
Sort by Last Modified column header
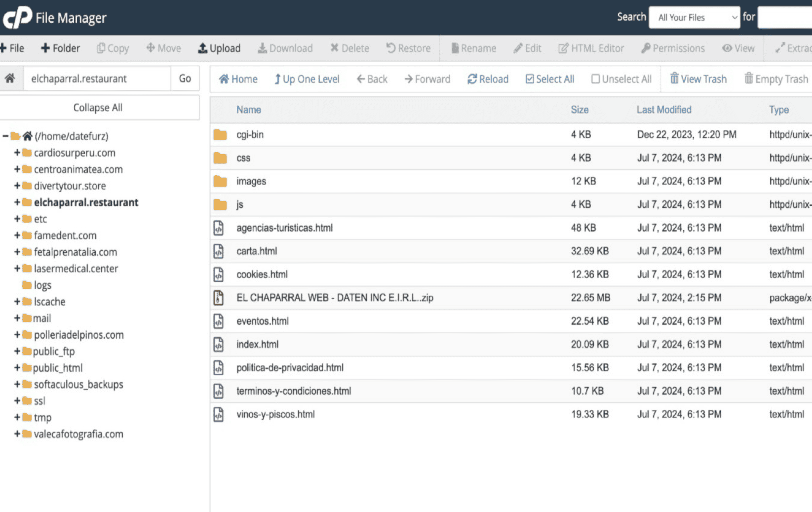tap(663, 110)
